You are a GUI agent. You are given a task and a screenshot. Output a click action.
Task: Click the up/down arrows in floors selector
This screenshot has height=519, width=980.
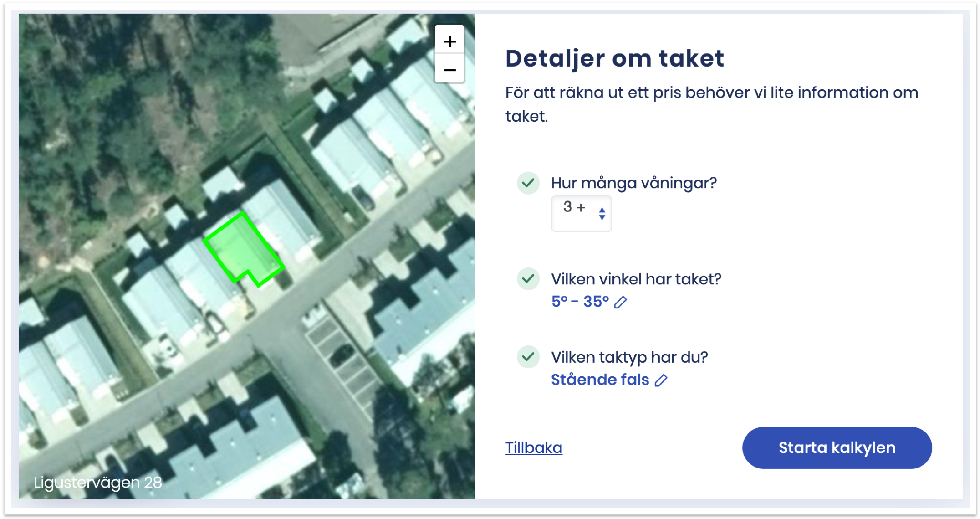602,213
